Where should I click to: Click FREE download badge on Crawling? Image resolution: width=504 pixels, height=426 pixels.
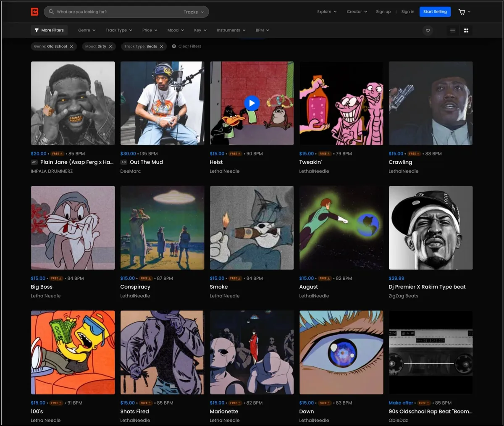point(415,154)
